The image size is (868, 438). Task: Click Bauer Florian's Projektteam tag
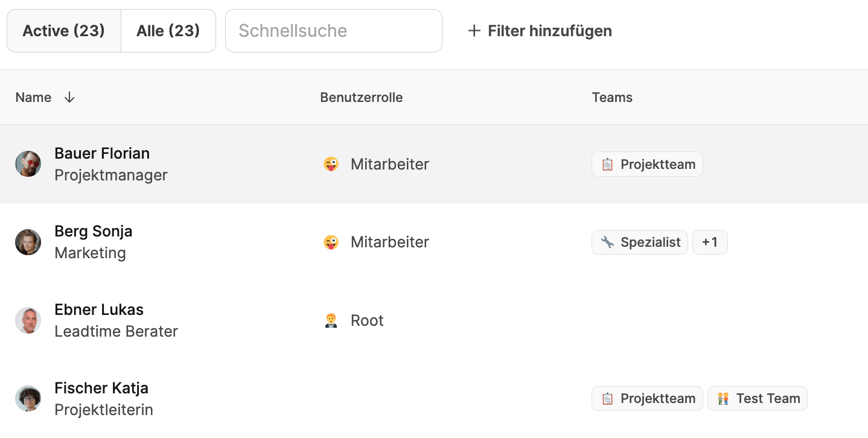click(x=647, y=164)
